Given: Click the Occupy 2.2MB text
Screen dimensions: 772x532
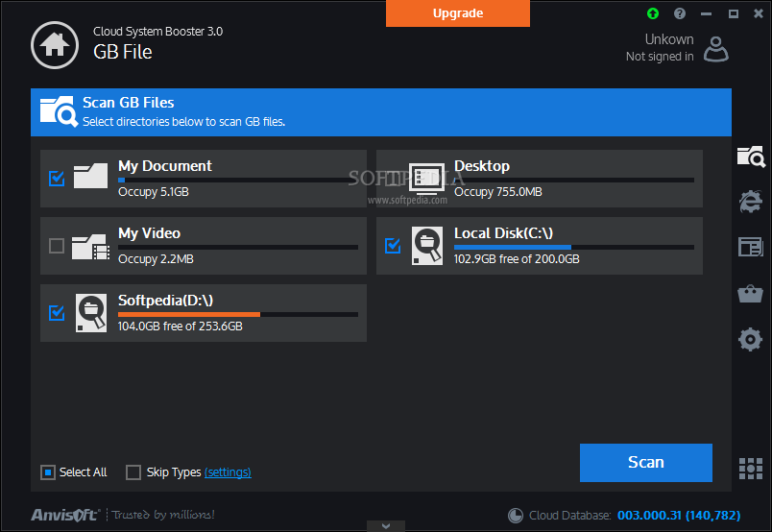Looking at the screenshot, I should coord(157,259).
